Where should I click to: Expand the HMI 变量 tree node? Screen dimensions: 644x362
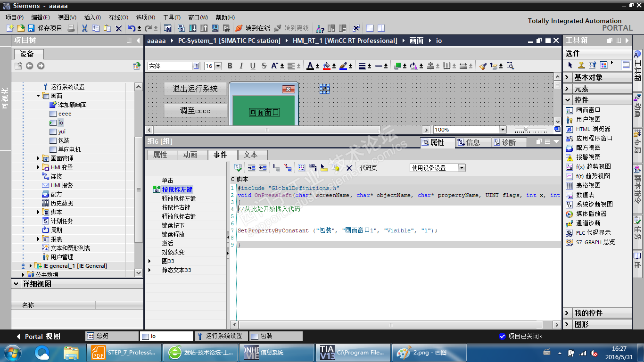[38, 167]
